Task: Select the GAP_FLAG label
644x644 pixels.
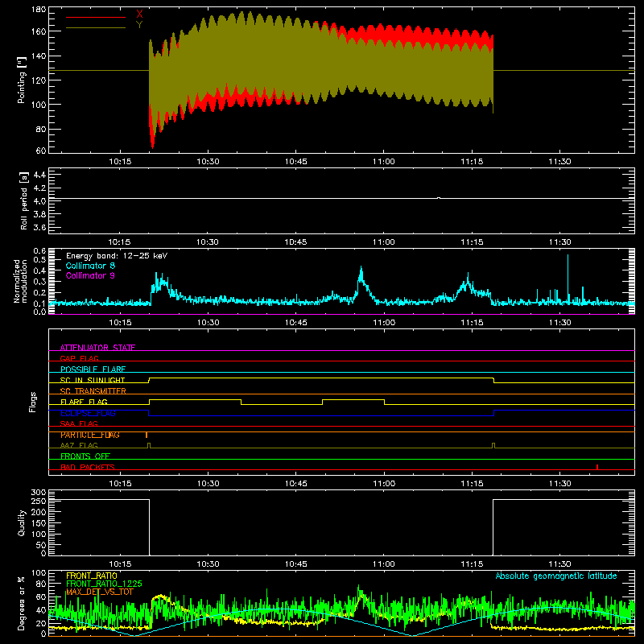Action: [79, 358]
